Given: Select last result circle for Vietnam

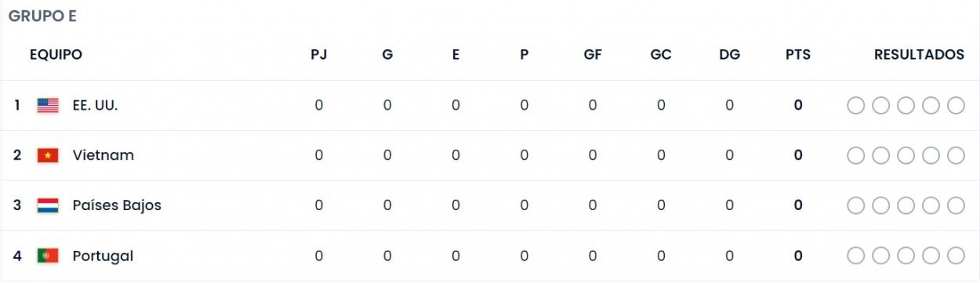Looking at the screenshot, I should tap(956, 155).
